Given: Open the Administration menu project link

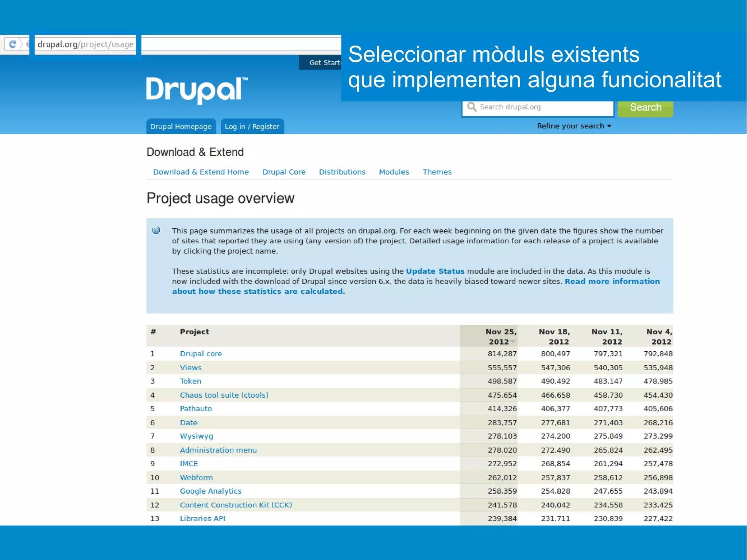Looking at the screenshot, I should tap(218, 450).
